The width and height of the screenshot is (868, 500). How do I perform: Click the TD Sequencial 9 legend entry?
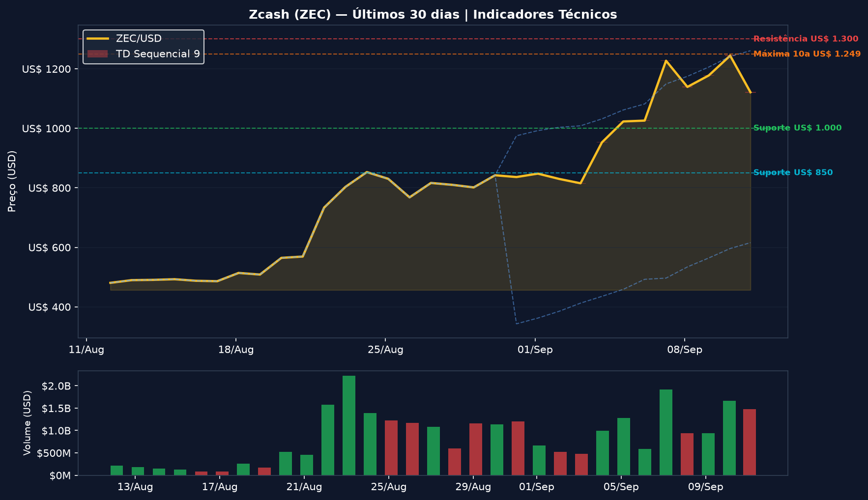click(x=144, y=54)
